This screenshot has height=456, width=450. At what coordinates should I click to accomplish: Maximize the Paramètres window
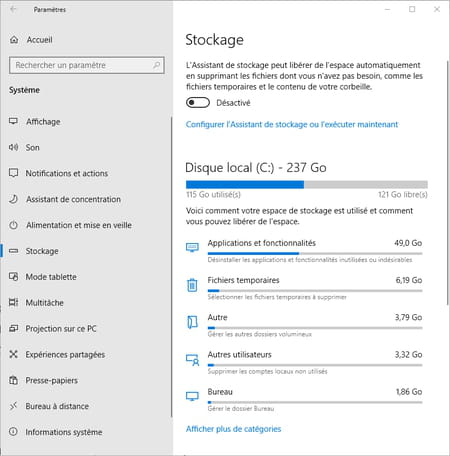tap(412, 9)
